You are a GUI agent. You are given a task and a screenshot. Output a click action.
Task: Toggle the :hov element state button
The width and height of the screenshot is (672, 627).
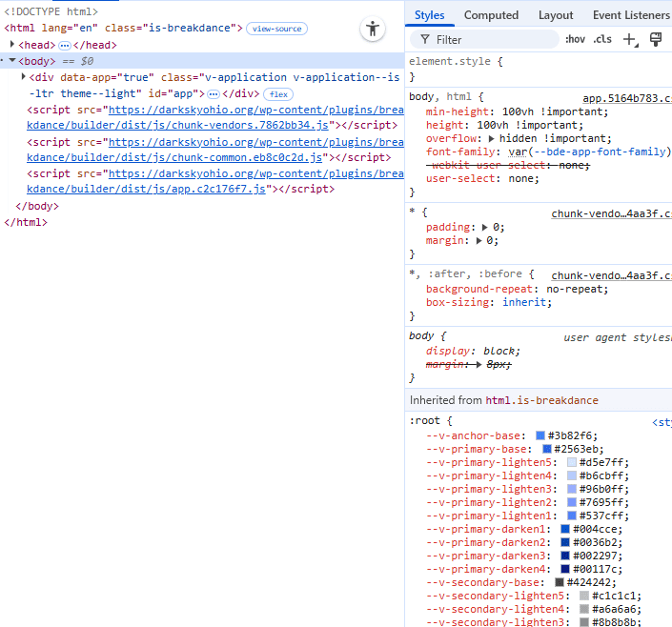[x=575, y=39]
